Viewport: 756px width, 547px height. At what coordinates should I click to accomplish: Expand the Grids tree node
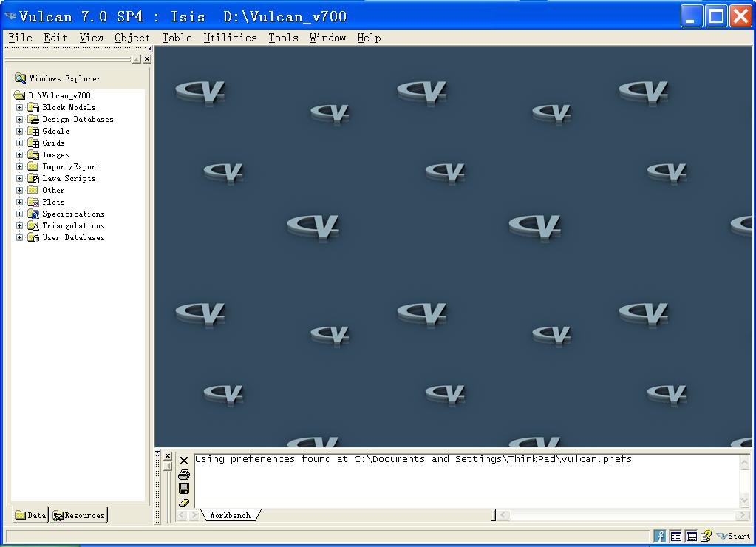click(x=20, y=143)
